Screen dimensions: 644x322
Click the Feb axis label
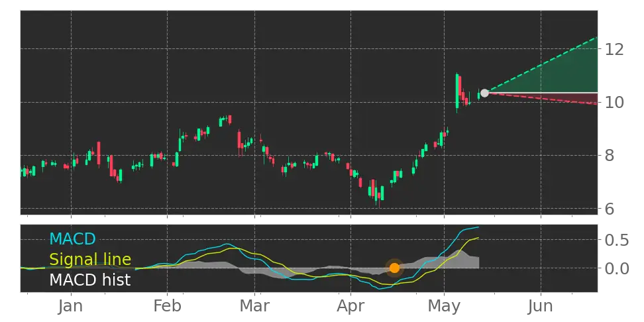(167, 306)
